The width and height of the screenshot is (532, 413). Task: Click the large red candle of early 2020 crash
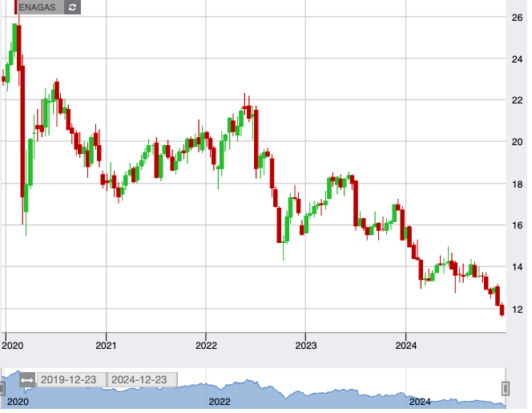[x=22, y=132]
